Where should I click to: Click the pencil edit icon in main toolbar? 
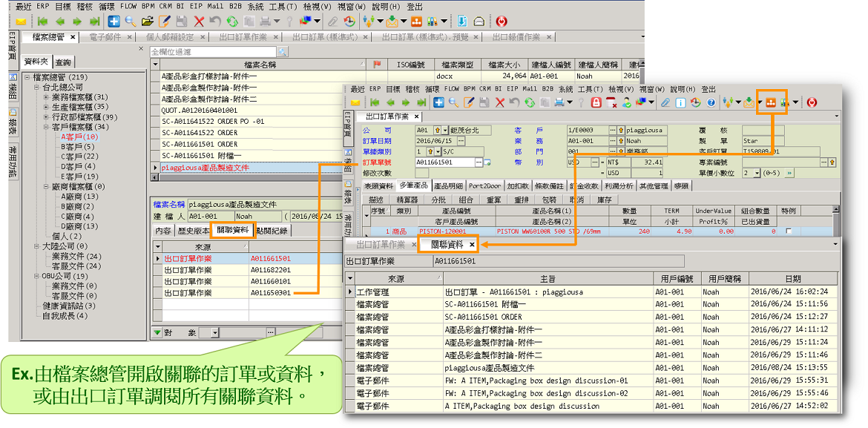[x=164, y=21]
